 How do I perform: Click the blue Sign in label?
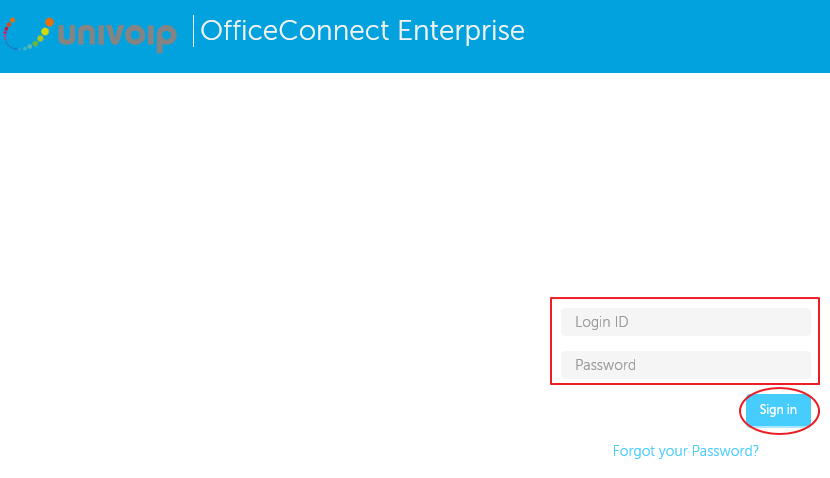[x=778, y=410]
